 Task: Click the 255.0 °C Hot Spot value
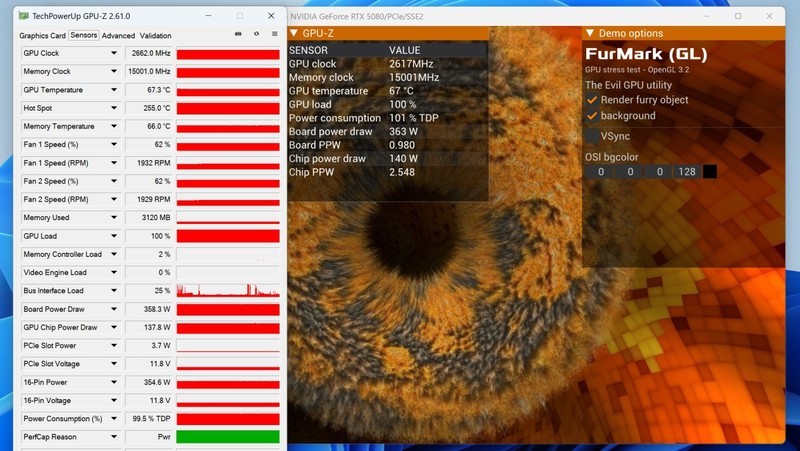click(x=148, y=108)
